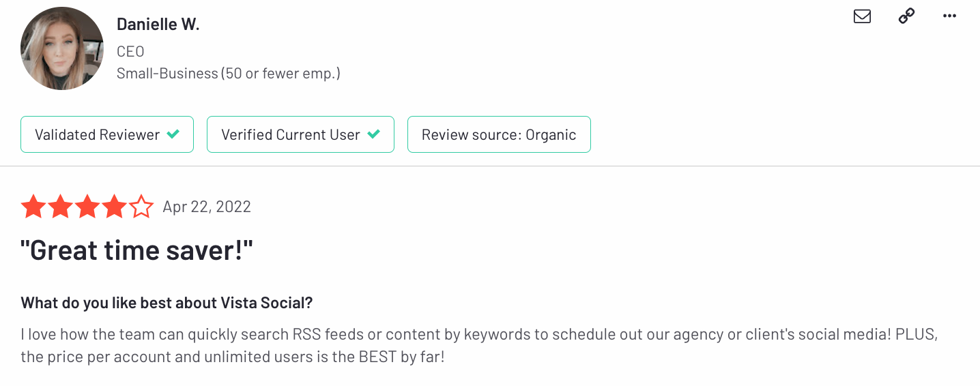980x386 pixels.
Task: Click the empty fifth rating star
Action: click(141, 207)
